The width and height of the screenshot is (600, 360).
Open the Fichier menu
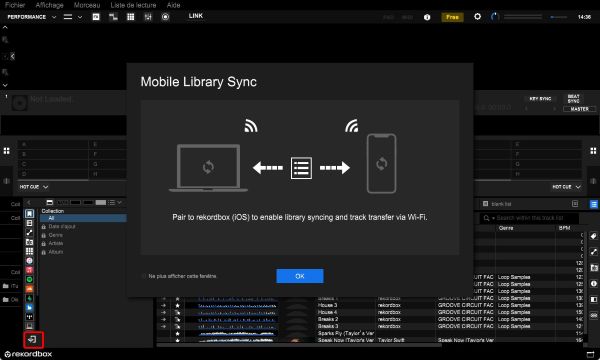tap(15, 5)
